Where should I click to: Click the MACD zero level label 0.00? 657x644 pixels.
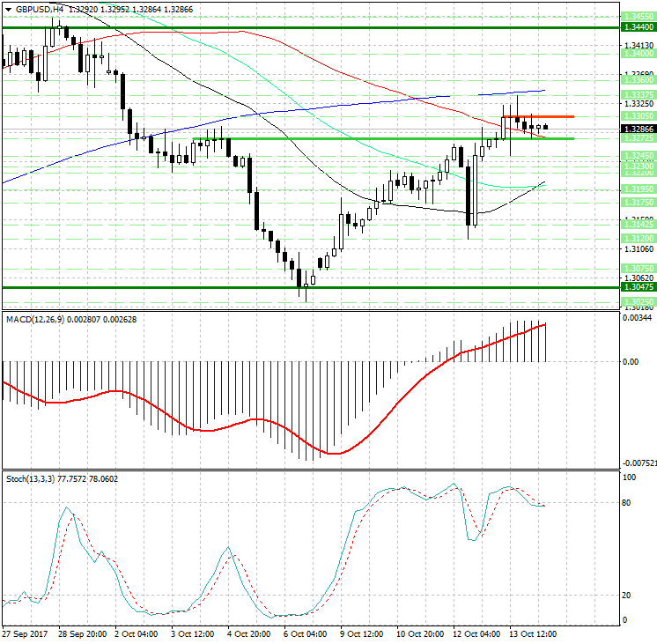[631, 362]
